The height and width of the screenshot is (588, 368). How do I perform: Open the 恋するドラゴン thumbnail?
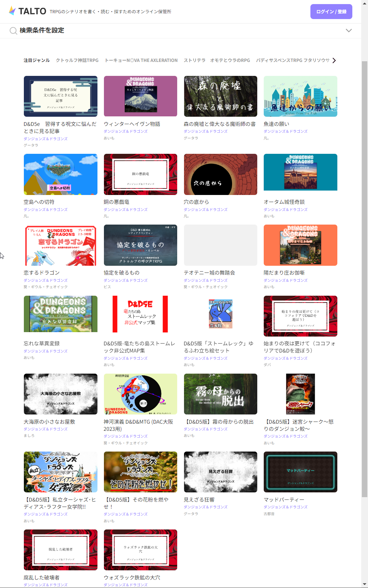61,245
